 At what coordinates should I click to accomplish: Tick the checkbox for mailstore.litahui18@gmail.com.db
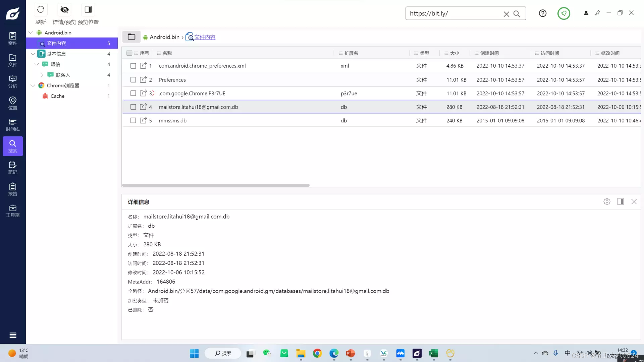pyautogui.click(x=133, y=107)
